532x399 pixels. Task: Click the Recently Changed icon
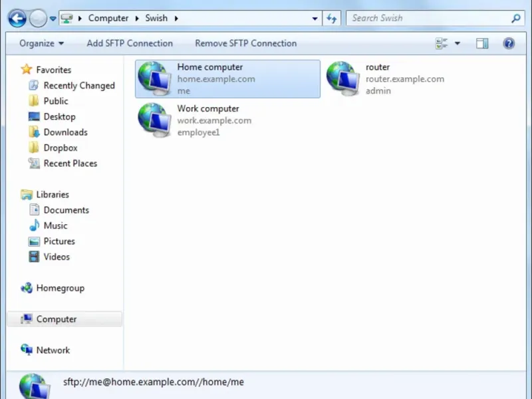[x=34, y=85]
